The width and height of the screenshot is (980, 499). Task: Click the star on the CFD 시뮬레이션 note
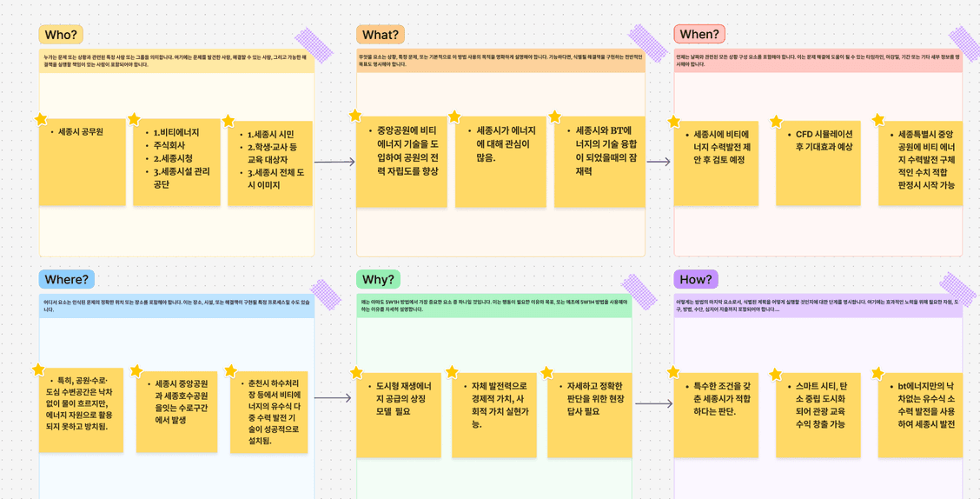(x=776, y=121)
